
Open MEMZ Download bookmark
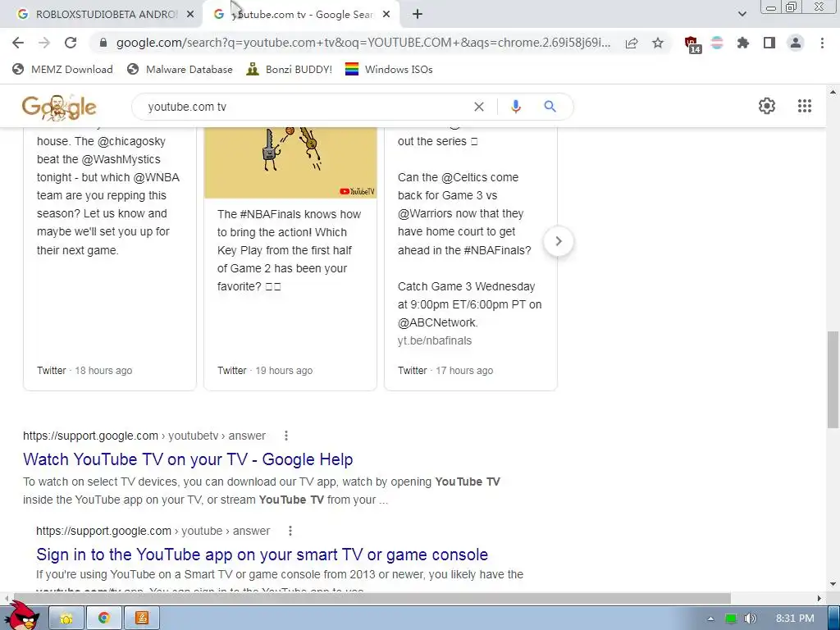click(x=62, y=69)
